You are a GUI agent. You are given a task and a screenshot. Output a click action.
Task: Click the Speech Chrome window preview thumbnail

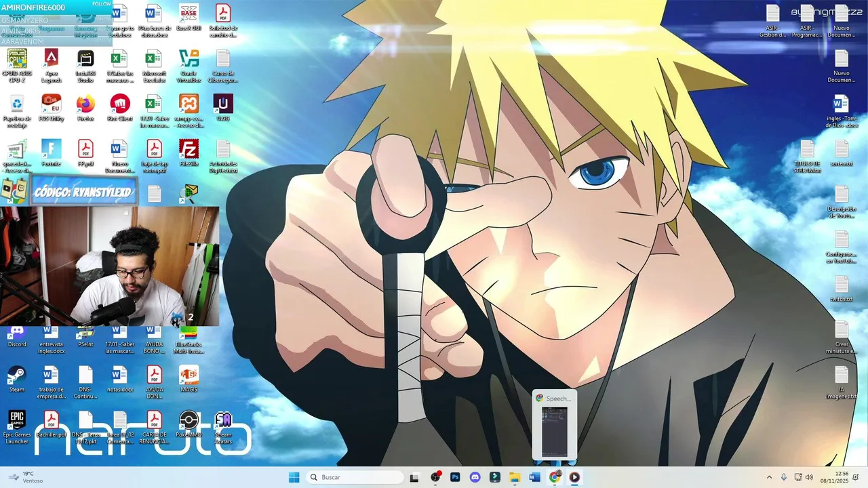coord(555,425)
